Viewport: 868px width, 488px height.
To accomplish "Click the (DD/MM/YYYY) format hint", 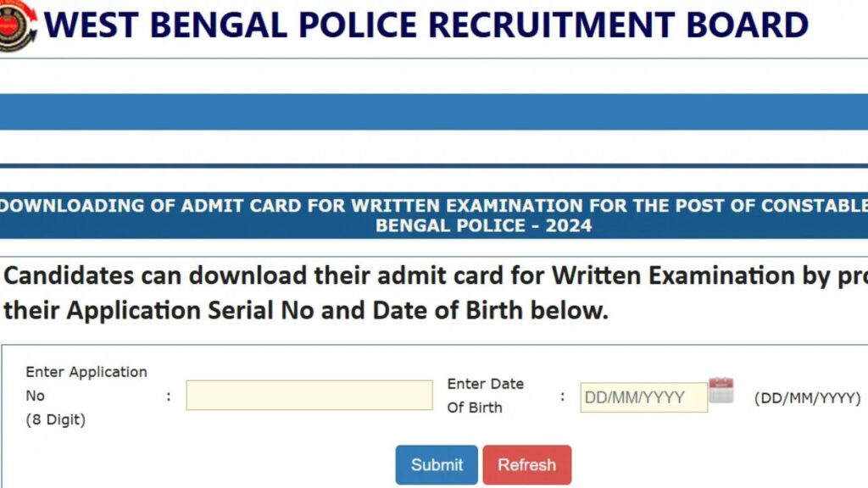I will click(x=807, y=397).
